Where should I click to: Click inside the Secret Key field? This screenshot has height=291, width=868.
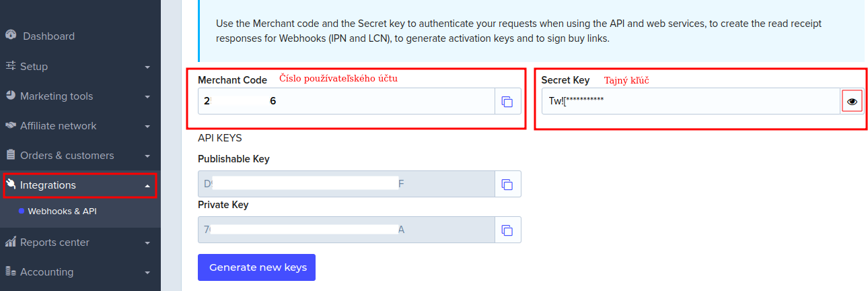click(690, 101)
